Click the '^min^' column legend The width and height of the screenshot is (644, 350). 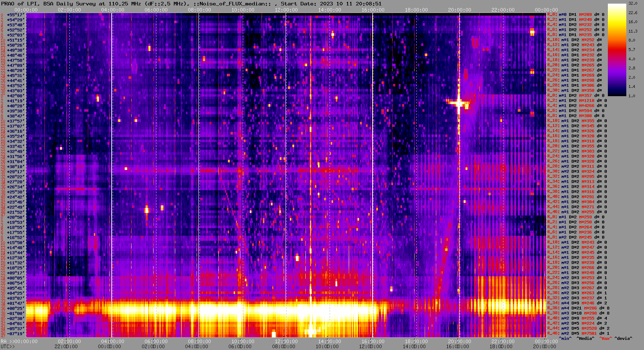tap(565, 339)
